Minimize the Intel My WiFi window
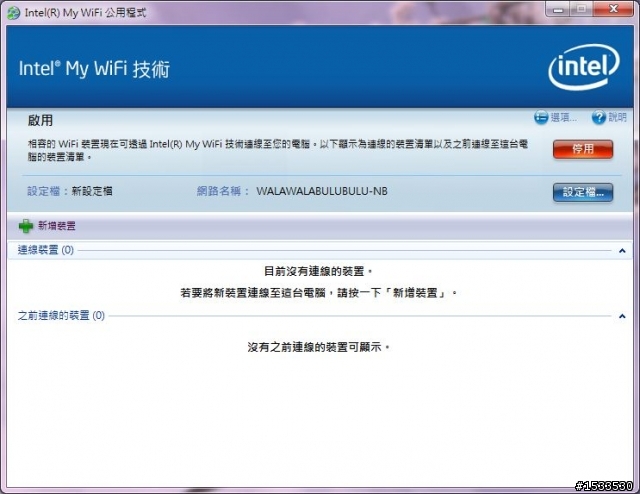Screen dimensions: 640x494 [559, 9]
